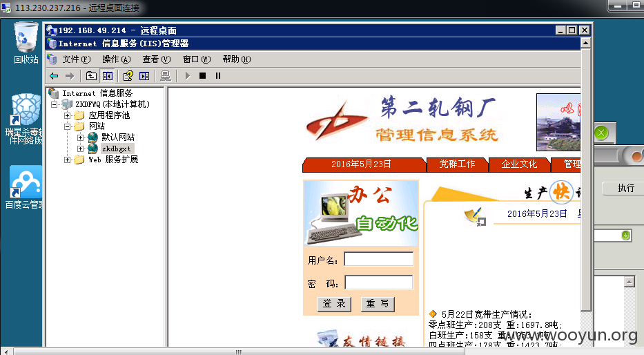This screenshot has height=355, width=644.
Task: Collapse the ZKDFWQ local computer node
Action: [54, 104]
